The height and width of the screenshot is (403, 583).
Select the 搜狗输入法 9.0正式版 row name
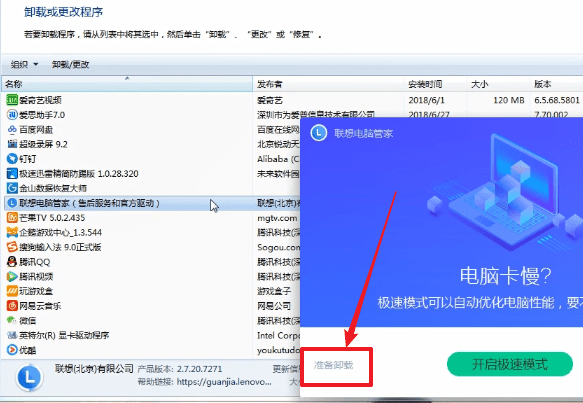point(60,247)
